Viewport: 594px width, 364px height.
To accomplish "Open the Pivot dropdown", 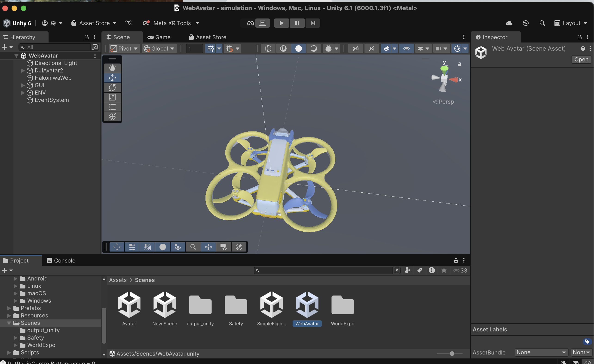I will pyautogui.click(x=124, y=49).
